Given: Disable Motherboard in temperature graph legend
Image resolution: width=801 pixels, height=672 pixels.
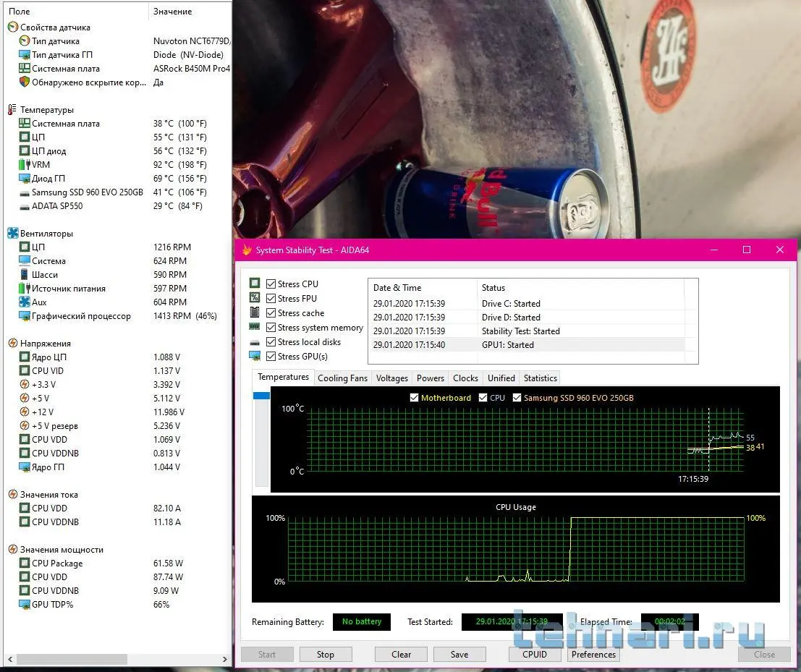Looking at the screenshot, I should click(x=414, y=398).
